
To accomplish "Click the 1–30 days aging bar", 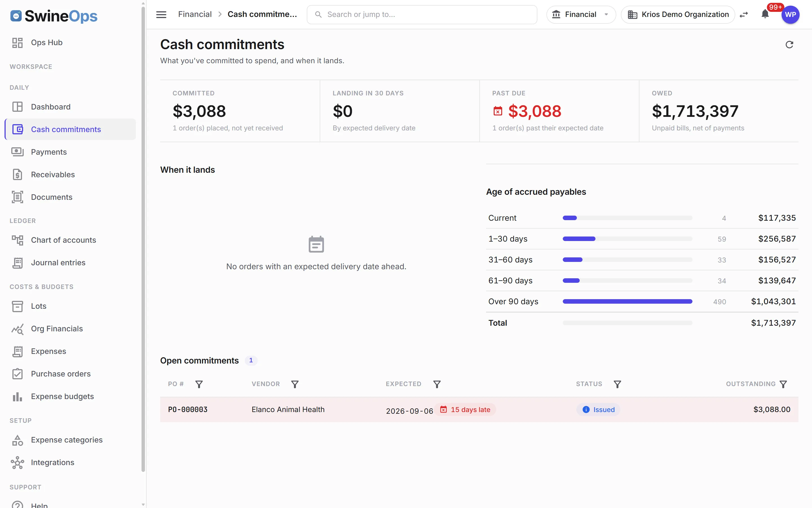I will click(627, 239).
